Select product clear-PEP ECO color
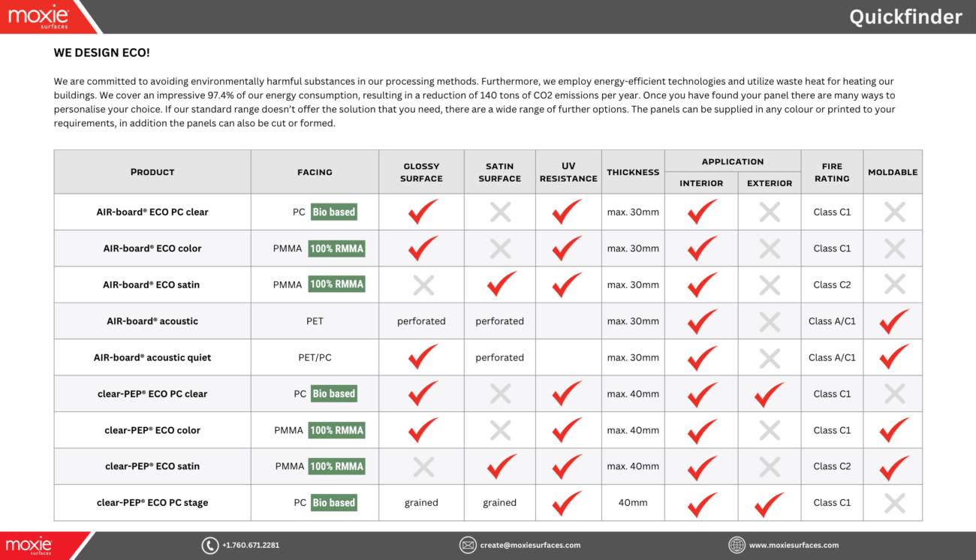Image resolution: width=976 pixels, height=560 pixels. pyautogui.click(x=152, y=430)
